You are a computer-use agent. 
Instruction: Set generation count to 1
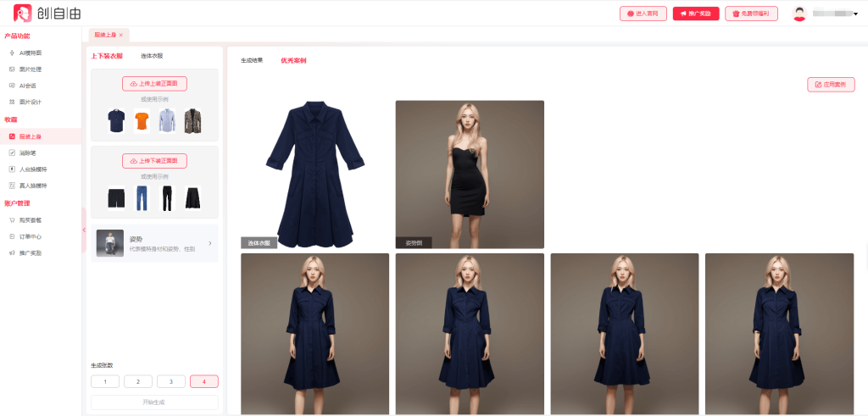[x=105, y=381]
